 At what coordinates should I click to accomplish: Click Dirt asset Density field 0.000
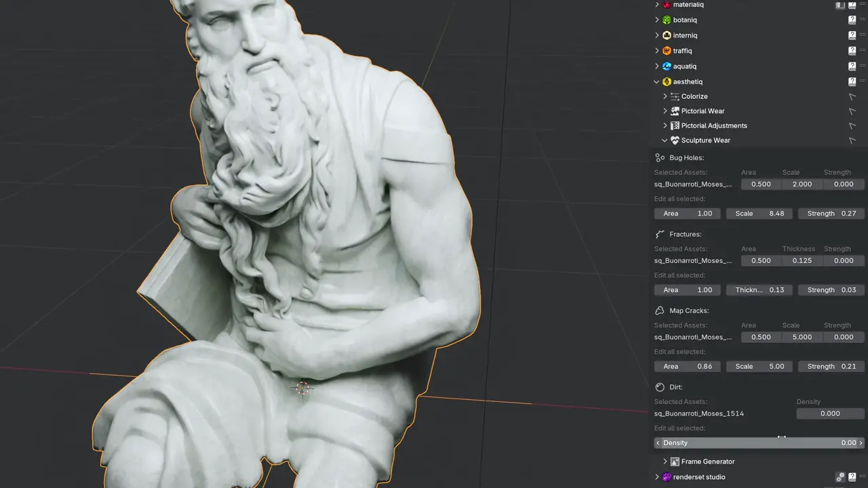[x=831, y=413]
